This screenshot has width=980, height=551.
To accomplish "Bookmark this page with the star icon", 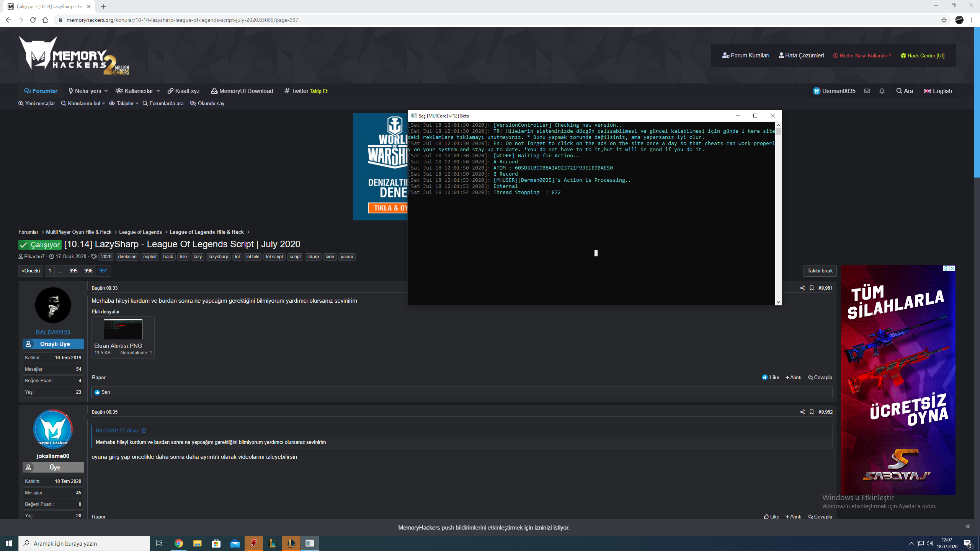I will tap(944, 20).
